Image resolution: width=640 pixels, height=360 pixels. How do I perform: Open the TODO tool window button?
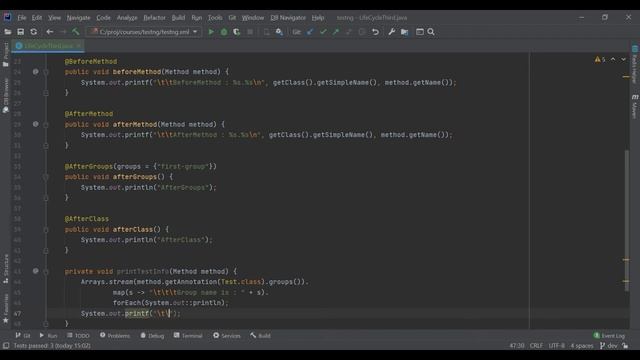(78, 336)
